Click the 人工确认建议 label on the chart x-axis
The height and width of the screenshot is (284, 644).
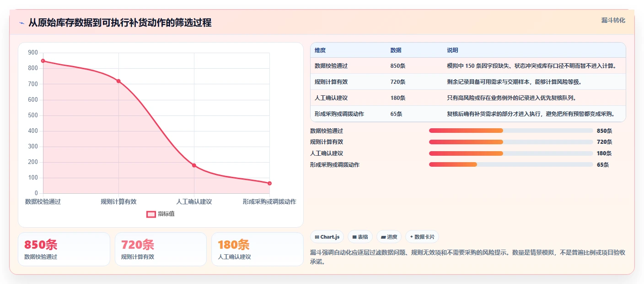(194, 202)
